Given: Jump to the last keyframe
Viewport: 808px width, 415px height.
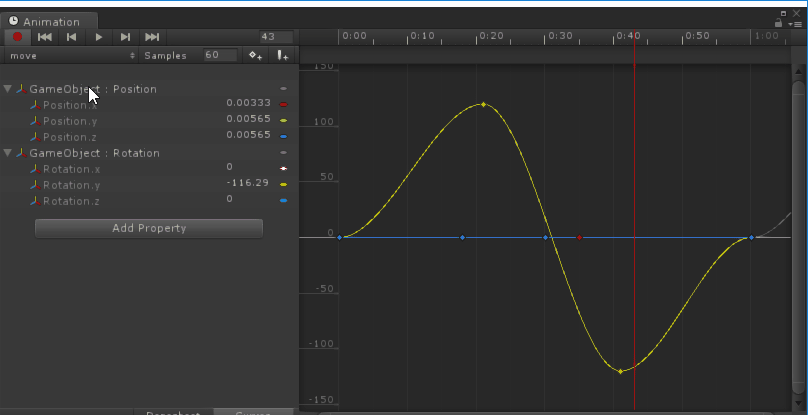Looking at the screenshot, I should pyautogui.click(x=152, y=37).
